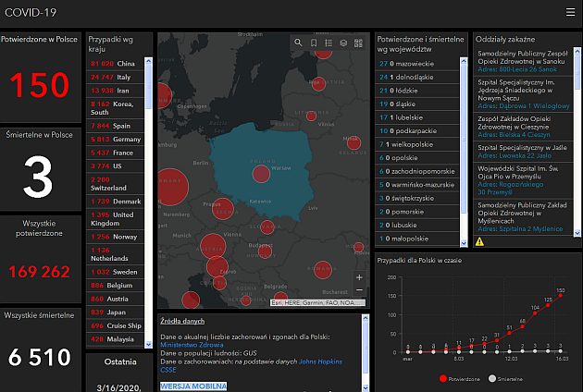583x392 pixels.
Task: Select Switzerland row in country list
Action: (x=115, y=184)
